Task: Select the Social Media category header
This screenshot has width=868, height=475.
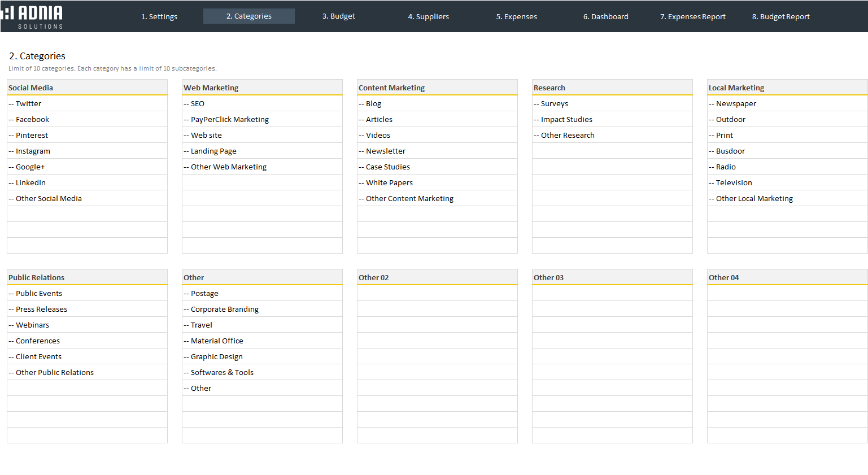Action: tap(87, 88)
